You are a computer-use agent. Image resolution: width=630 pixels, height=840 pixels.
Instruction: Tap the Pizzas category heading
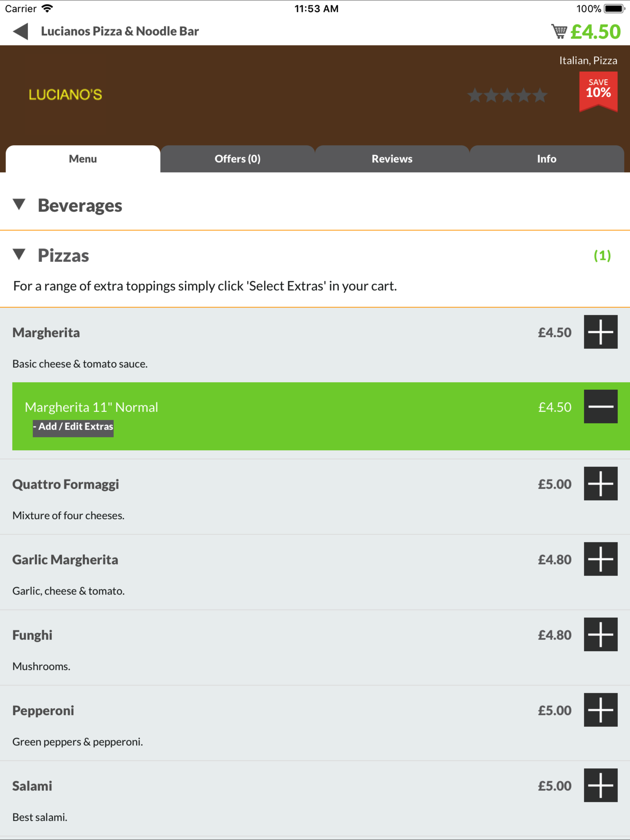pyautogui.click(x=63, y=255)
